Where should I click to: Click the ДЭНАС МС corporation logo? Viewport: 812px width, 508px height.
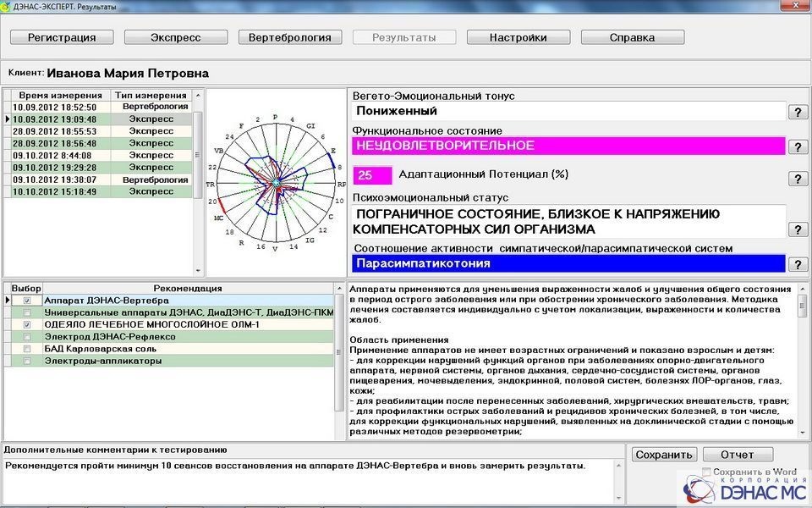pyautogui.click(x=743, y=489)
